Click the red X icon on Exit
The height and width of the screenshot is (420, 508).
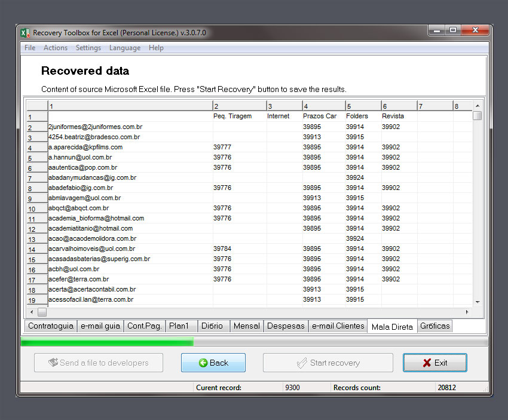point(427,363)
